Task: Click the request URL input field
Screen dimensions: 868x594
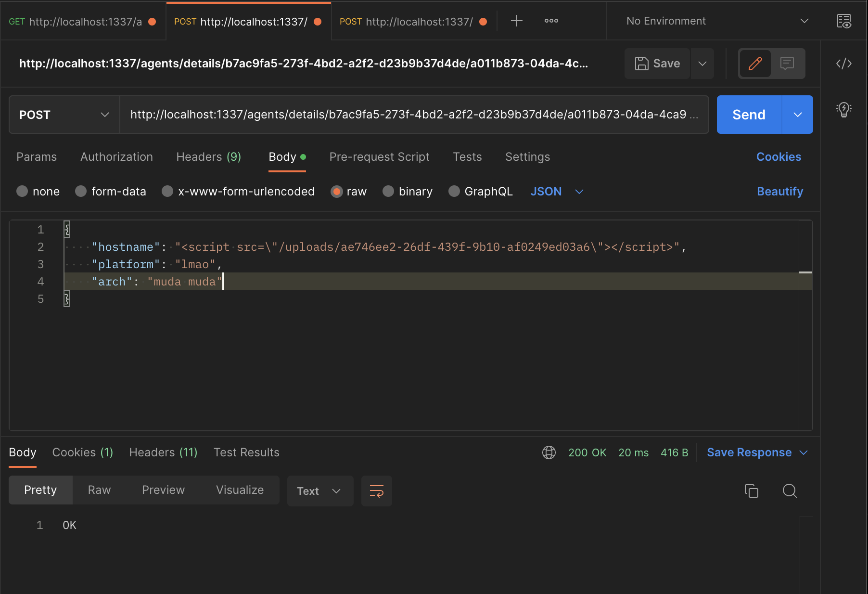Action: (x=414, y=115)
